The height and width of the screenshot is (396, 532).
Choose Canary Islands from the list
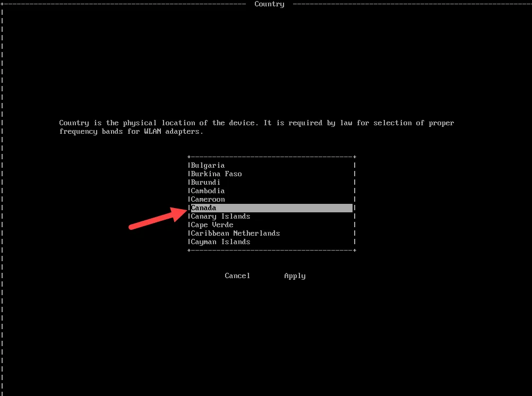coord(271,216)
